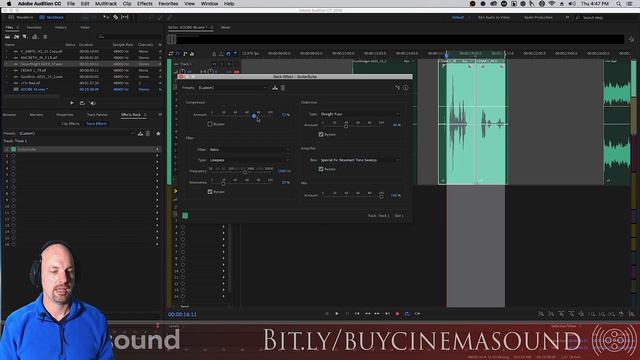The width and height of the screenshot is (640, 360).
Task: Click the star favorite icon in Effects Rack
Action: tap(158, 133)
